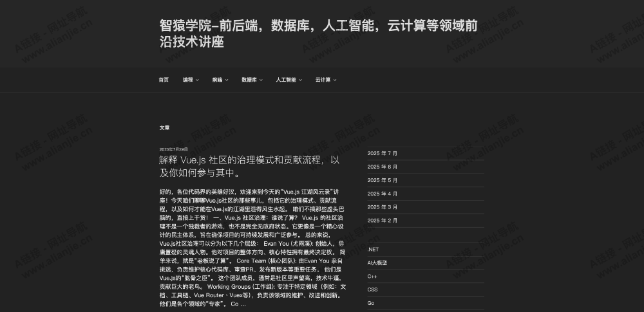Screen dimensions: 644x312
Task: Open the 2025 年 5 月 archive
Action: pyautogui.click(x=383, y=180)
